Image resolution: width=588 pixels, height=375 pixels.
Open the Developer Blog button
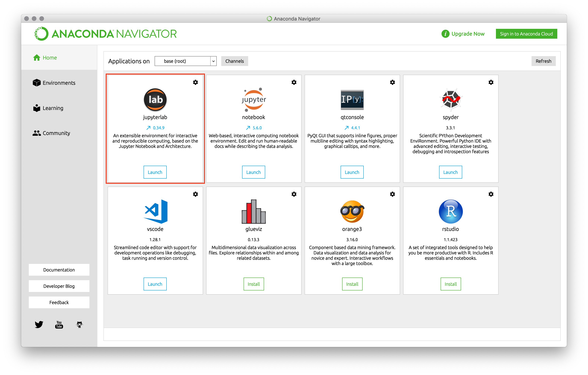coord(59,286)
